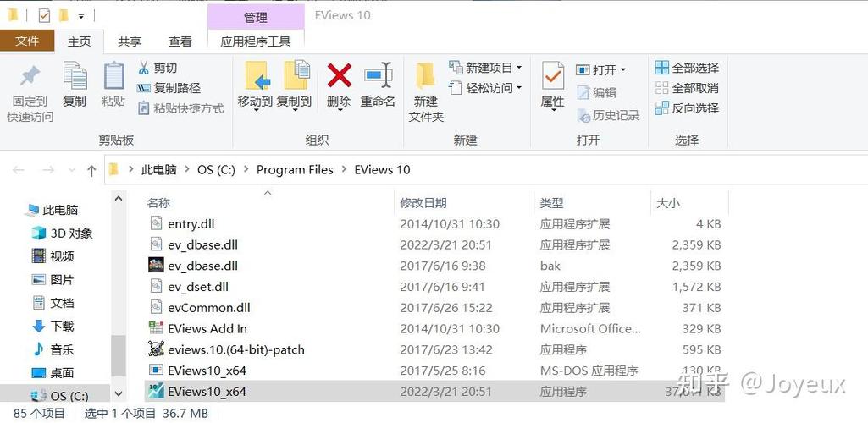This screenshot has height=423, width=868.
Task: Click the 新建文件夹 folder icon
Action: 425,76
